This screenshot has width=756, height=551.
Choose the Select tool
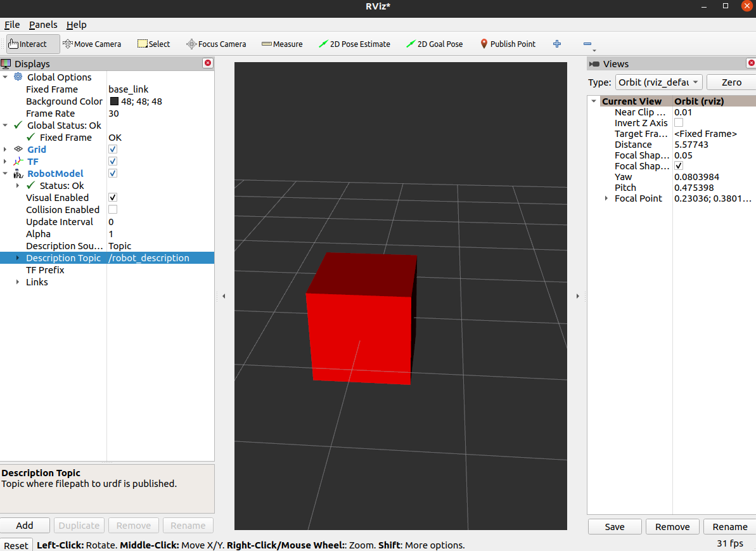[x=154, y=44]
